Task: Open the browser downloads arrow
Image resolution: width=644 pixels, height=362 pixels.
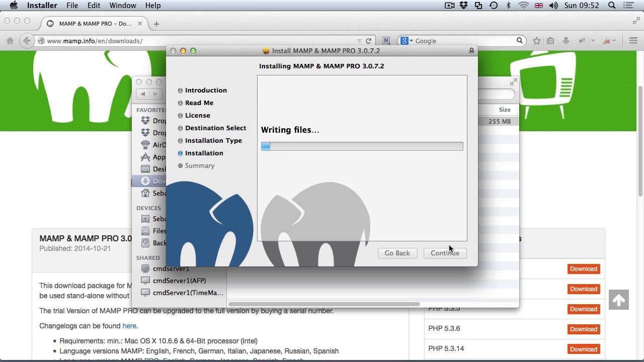Action: 566,41
